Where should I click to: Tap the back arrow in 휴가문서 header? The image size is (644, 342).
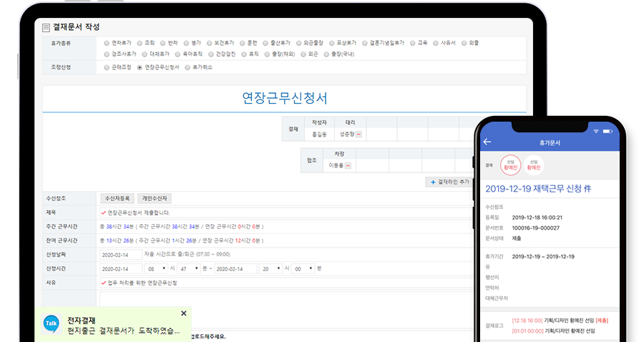[487, 142]
